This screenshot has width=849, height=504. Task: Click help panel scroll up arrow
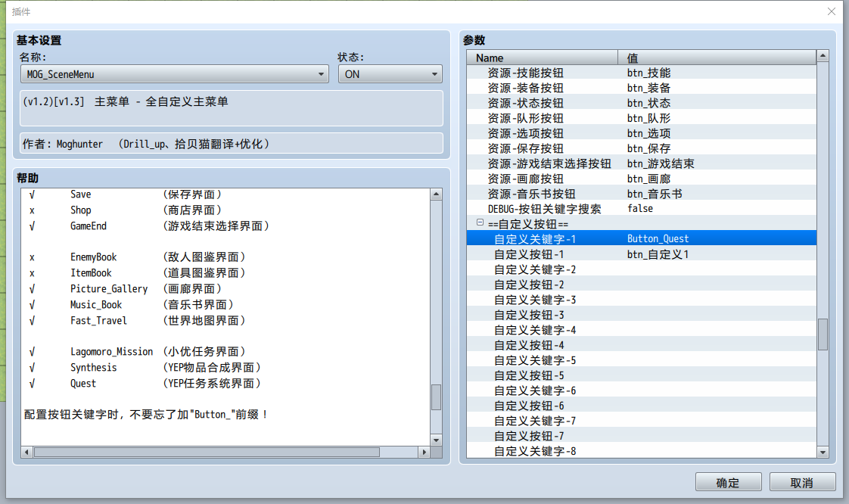point(437,194)
